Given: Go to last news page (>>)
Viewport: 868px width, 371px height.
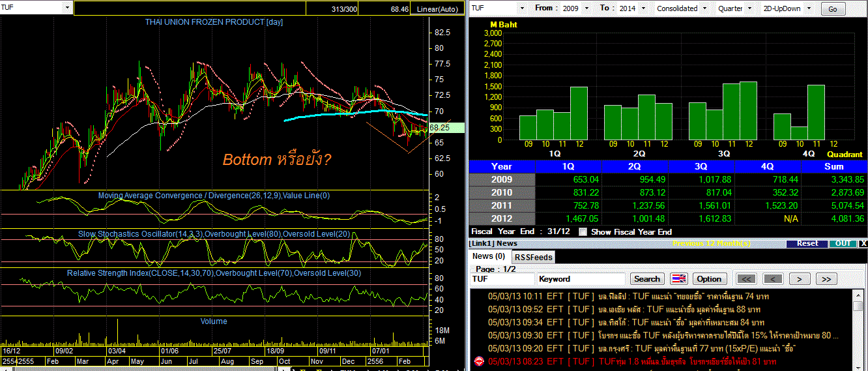Looking at the screenshot, I should (826, 278).
